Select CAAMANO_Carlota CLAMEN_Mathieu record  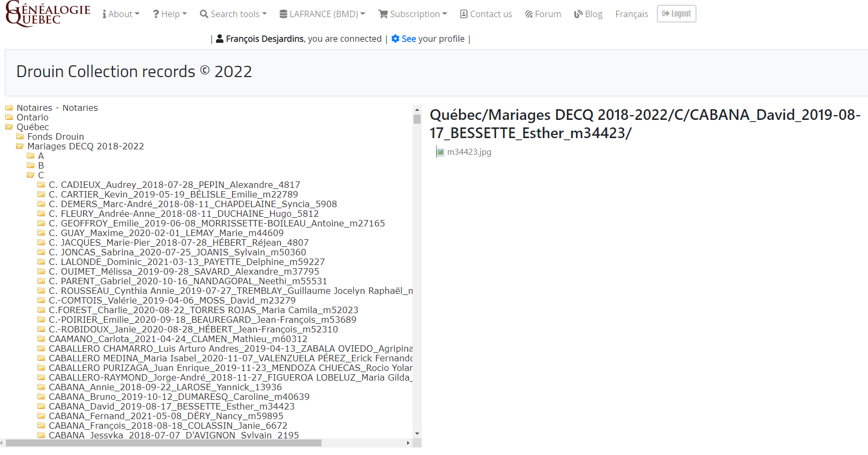click(178, 339)
